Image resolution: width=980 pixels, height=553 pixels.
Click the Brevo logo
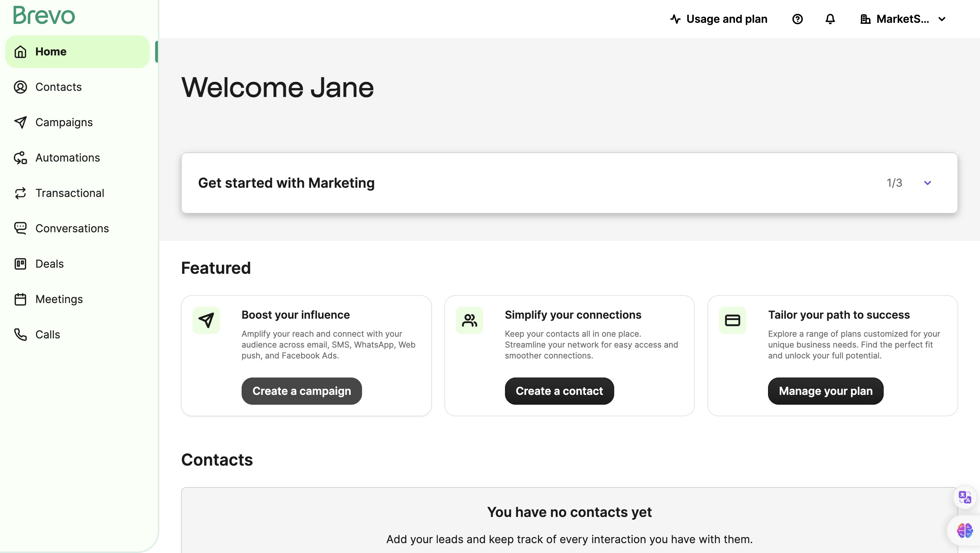[44, 15]
